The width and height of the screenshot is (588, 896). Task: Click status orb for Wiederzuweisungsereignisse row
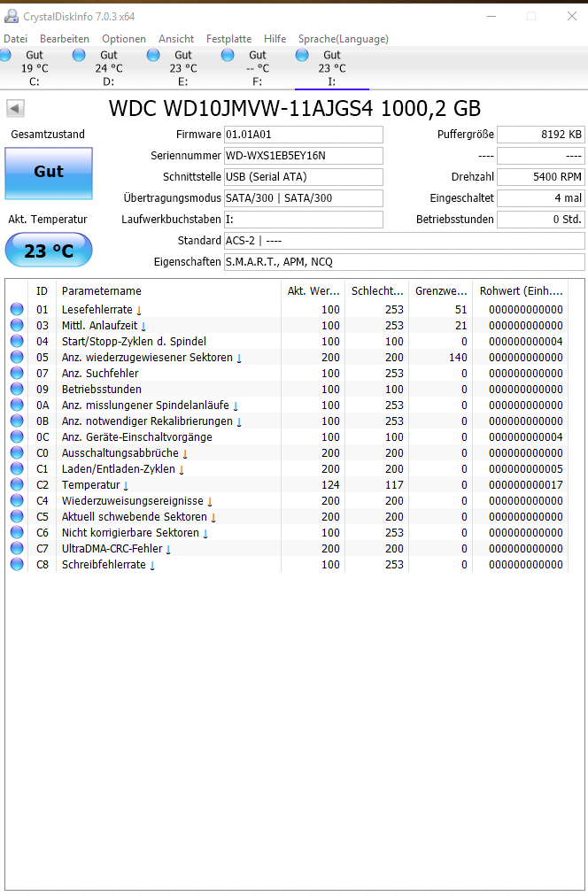pos(17,500)
